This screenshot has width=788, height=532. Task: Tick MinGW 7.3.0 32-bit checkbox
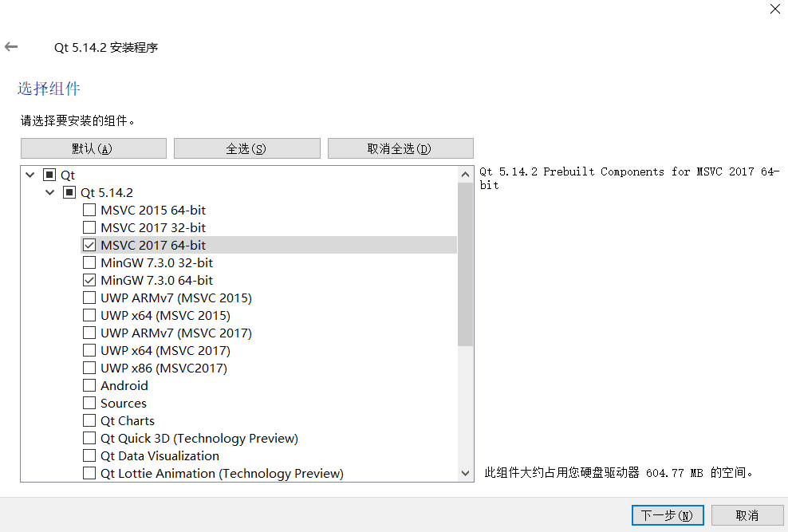pyautogui.click(x=89, y=262)
